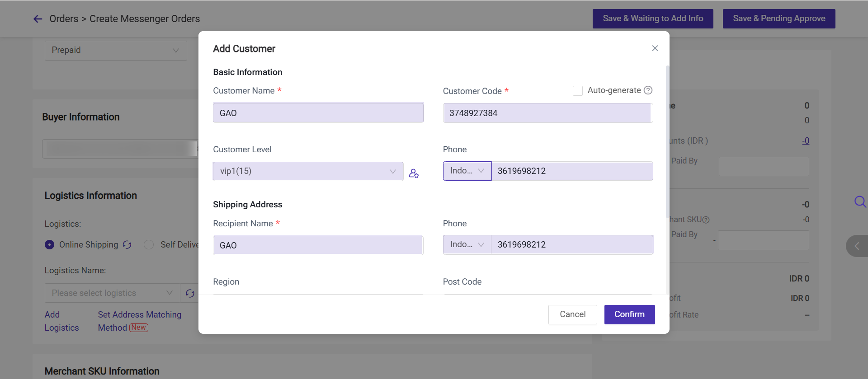The image size is (868, 379).
Task: Close the Add Customer dialog
Action: click(655, 48)
